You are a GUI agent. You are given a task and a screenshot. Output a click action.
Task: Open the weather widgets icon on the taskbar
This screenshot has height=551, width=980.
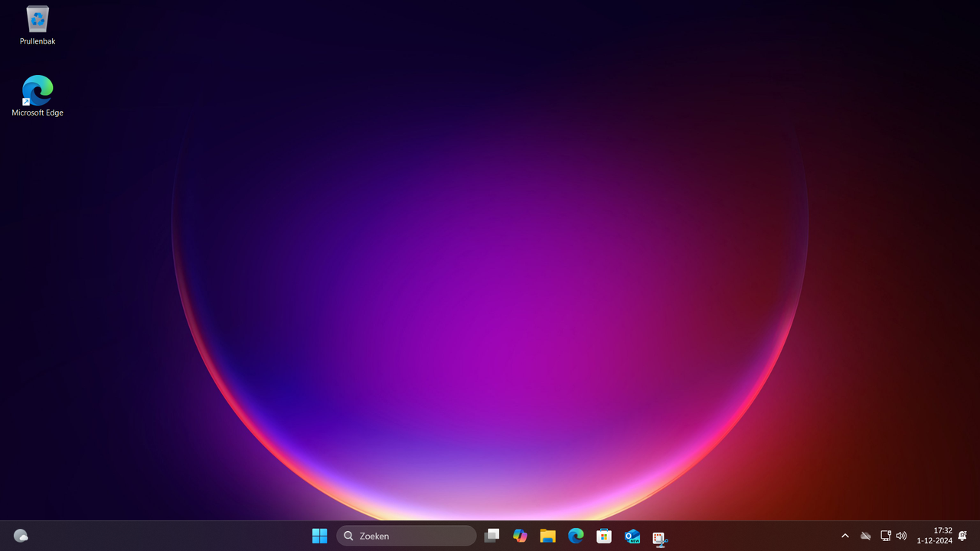tap(21, 536)
